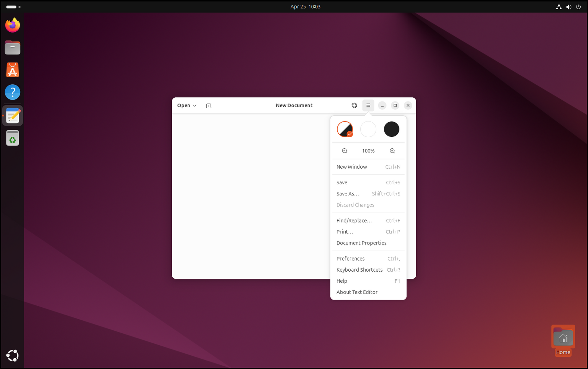
Task: Choose Save As from the menu
Action: (x=348, y=194)
